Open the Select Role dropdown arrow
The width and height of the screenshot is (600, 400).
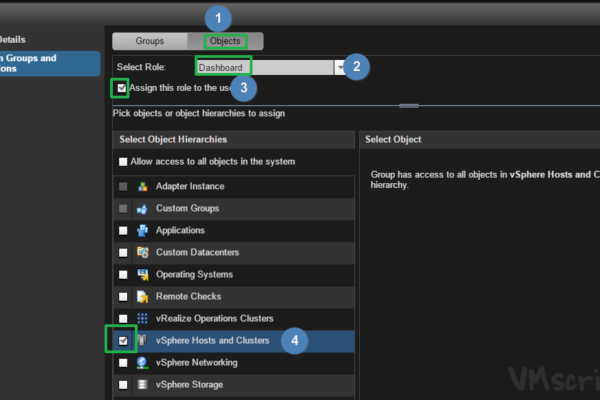coord(340,67)
